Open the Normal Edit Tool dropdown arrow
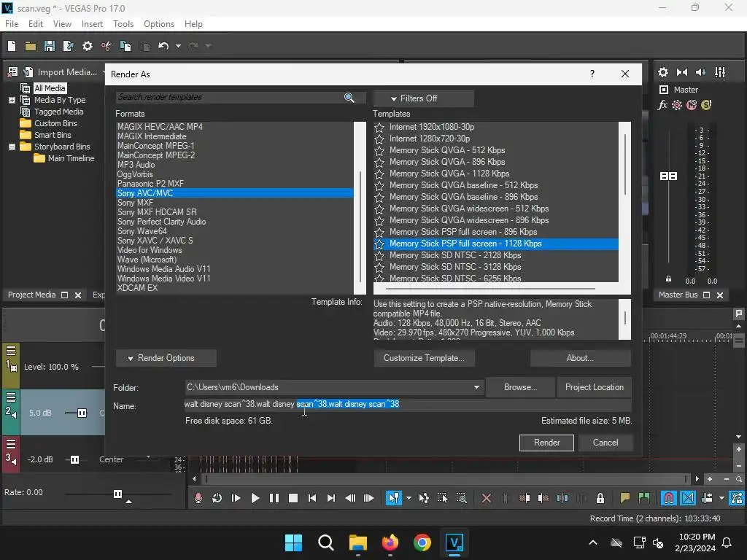The width and height of the screenshot is (747, 560). click(409, 498)
